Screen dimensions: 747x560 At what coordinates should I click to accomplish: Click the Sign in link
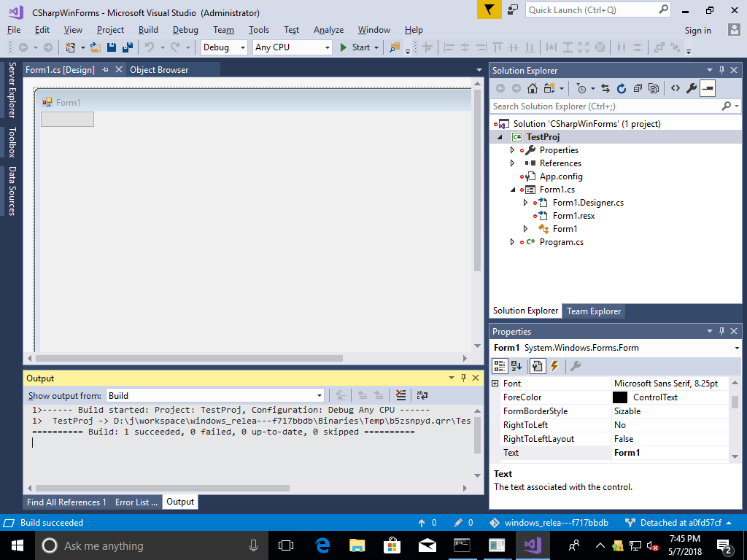click(x=697, y=30)
